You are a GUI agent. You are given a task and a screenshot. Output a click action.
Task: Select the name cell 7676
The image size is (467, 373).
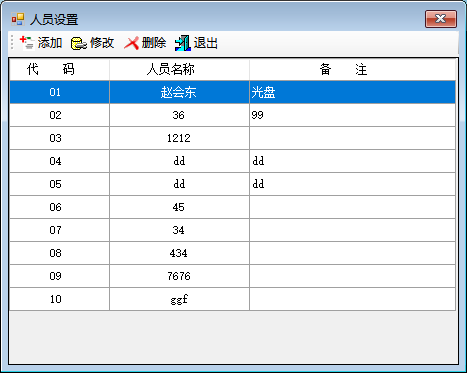[179, 276]
